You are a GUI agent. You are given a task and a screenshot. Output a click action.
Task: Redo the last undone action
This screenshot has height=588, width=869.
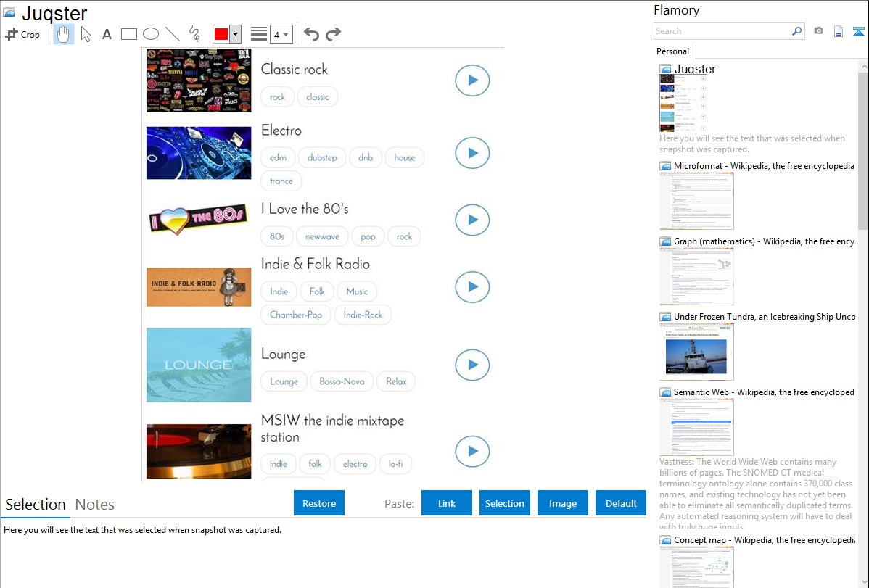coord(333,34)
